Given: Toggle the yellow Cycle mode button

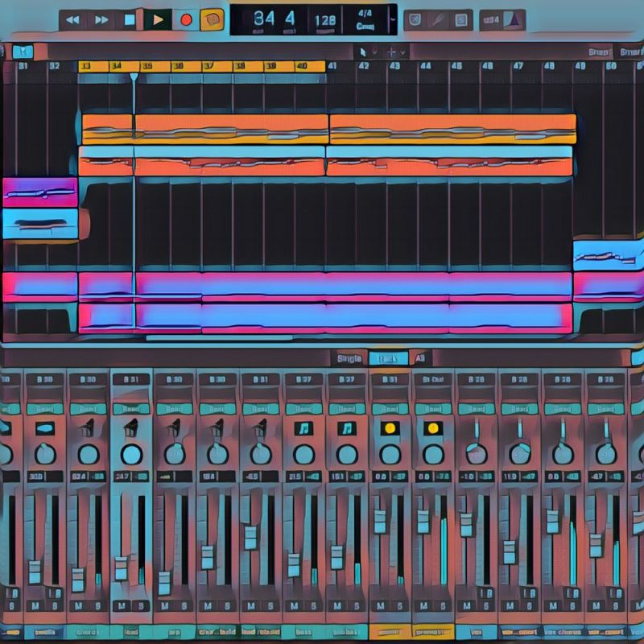Looking at the screenshot, I should tap(212, 19).
